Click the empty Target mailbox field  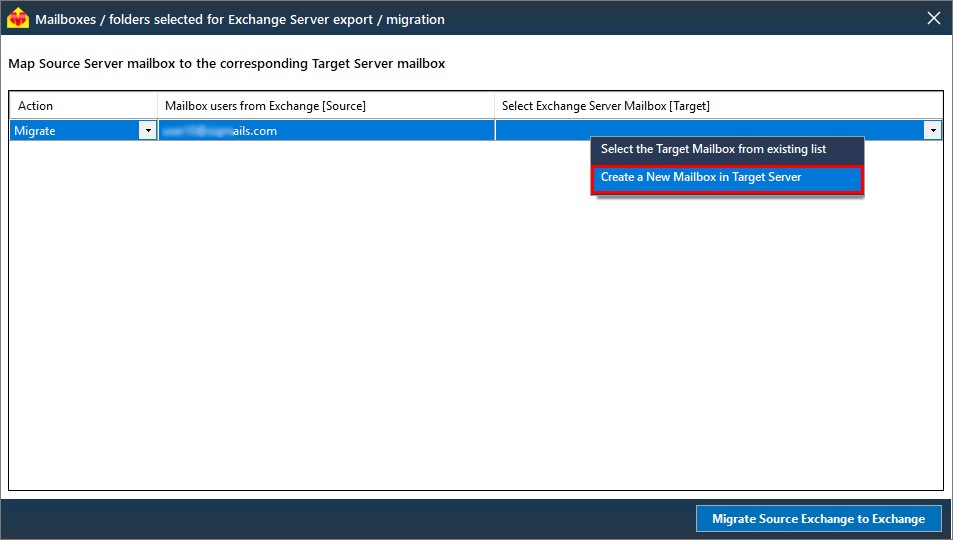point(709,130)
